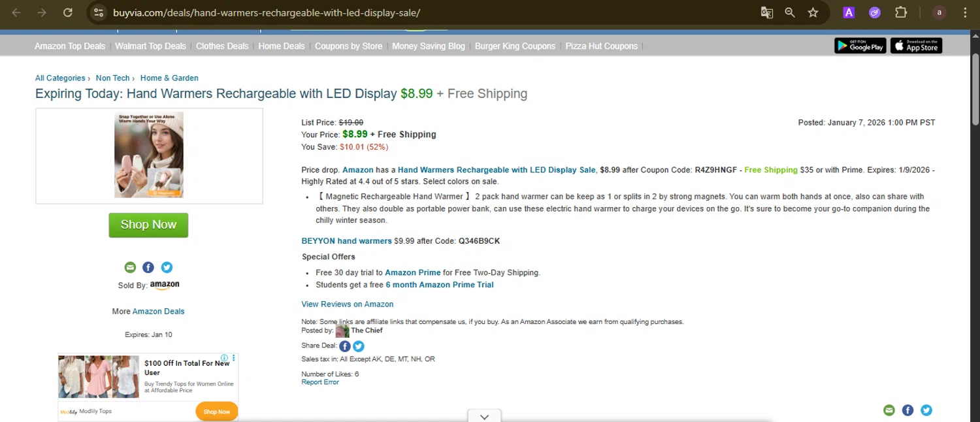Click Home & Garden breadcrumb
This screenshot has width=980, height=422.
pyautogui.click(x=169, y=78)
